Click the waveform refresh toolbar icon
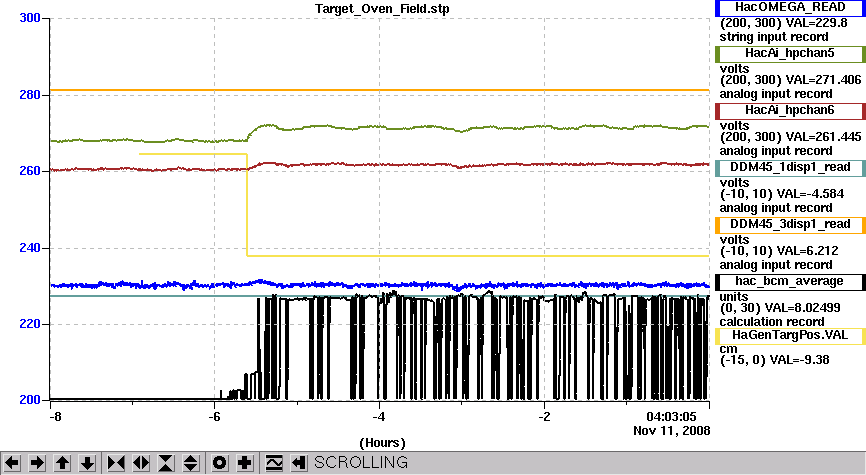This screenshot has height=475, width=866. point(274,462)
